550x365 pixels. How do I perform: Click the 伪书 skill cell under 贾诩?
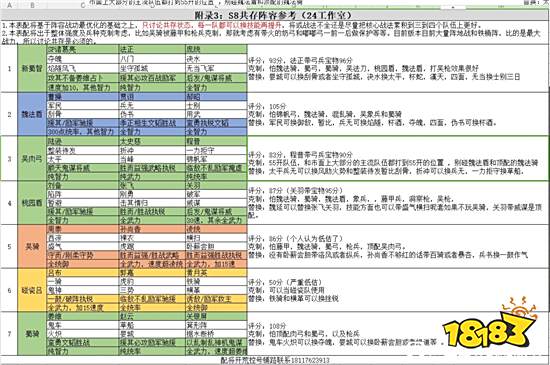pyautogui.click(x=152, y=114)
